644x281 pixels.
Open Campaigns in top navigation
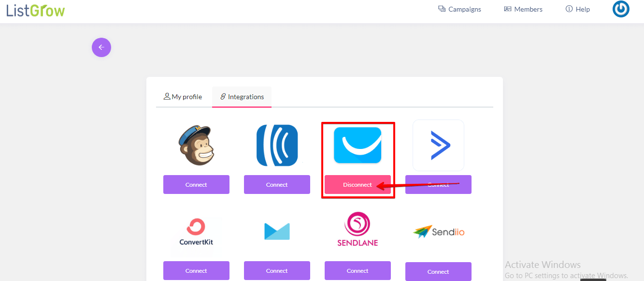pyautogui.click(x=459, y=9)
